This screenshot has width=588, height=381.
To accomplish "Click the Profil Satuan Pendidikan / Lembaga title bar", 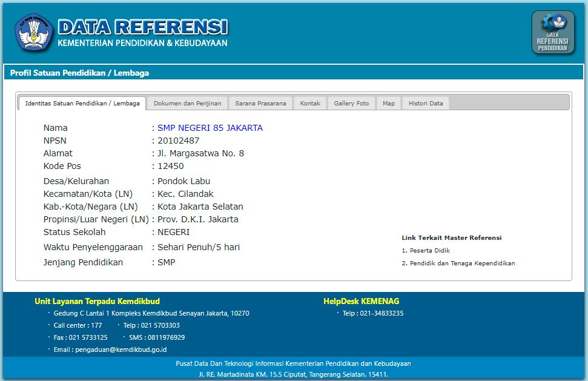I will 79,73.
